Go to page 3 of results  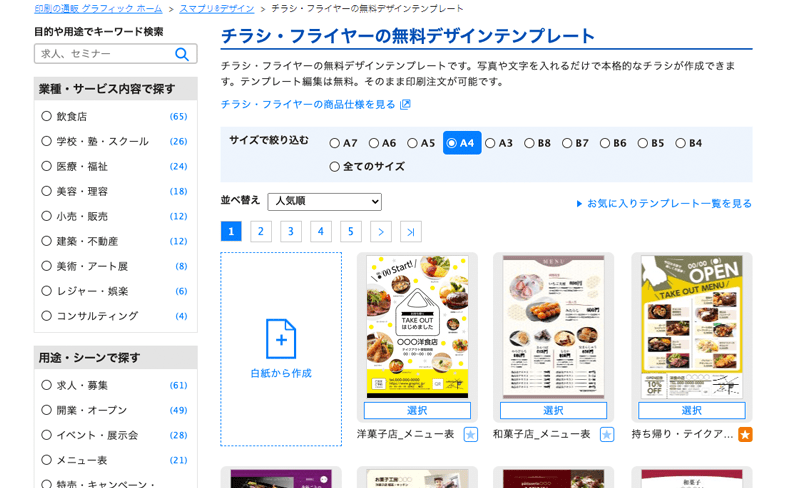(291, 232)
